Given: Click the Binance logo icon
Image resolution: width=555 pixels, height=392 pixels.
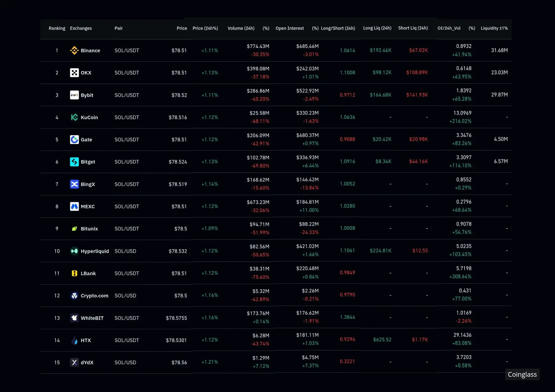Looking at the screenshot, I should click(74, 50).
